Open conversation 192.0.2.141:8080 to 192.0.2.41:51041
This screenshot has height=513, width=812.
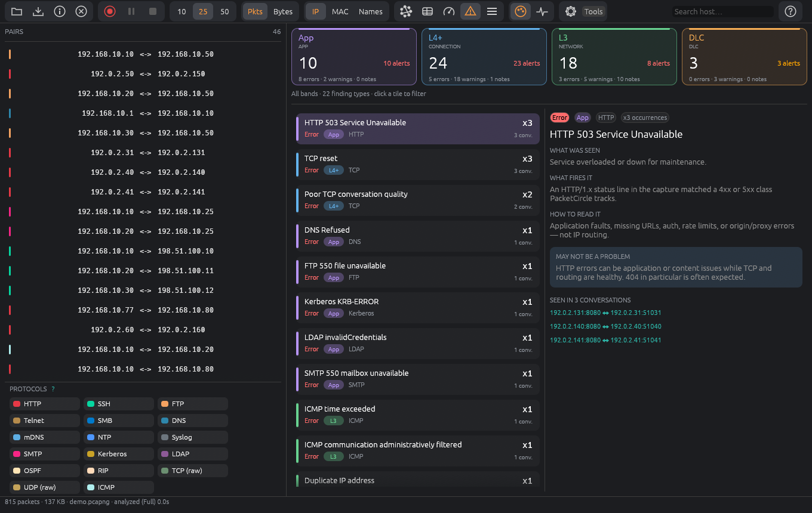pyautogui.click(x=605, y=340)
